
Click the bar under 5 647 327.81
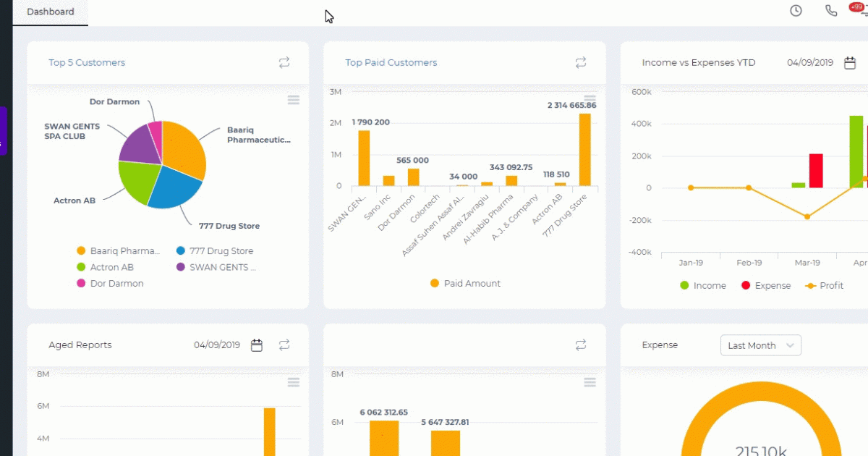point(446,443)
